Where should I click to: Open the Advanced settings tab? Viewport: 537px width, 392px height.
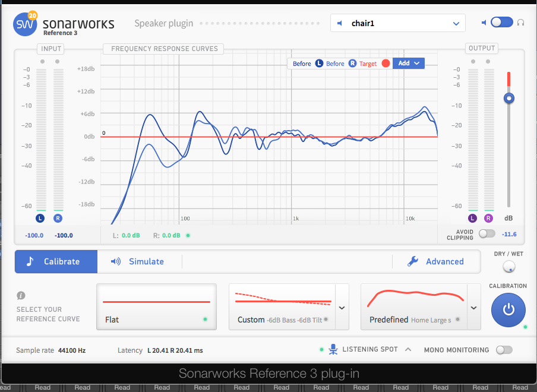pos(436,261)
